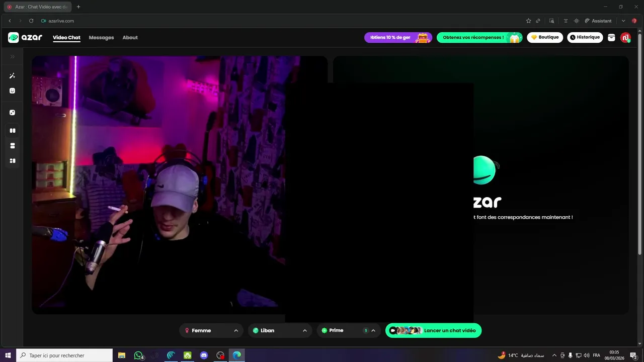The height and width of the screenshot is (362, 644).
Task: Open Discord from the taskbar
Action: pyautogui.click(x=204, y=355)
